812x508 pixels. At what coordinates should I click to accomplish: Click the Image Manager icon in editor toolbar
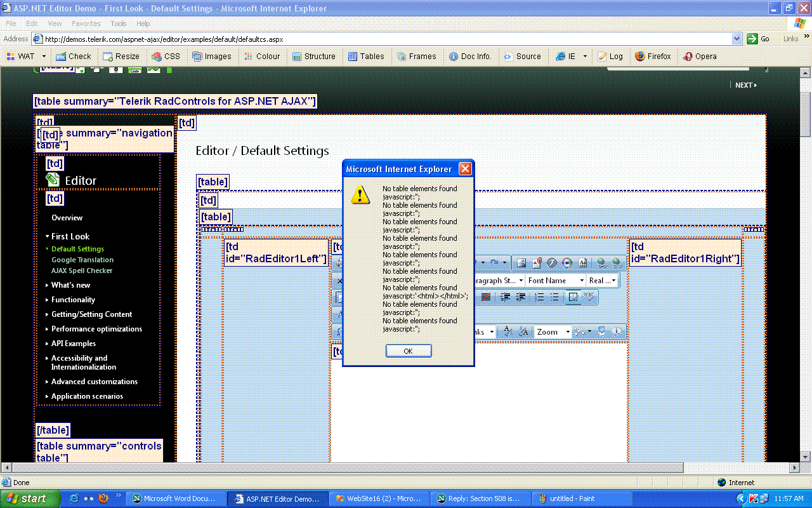pyautogui.click(x=521, y=263)
